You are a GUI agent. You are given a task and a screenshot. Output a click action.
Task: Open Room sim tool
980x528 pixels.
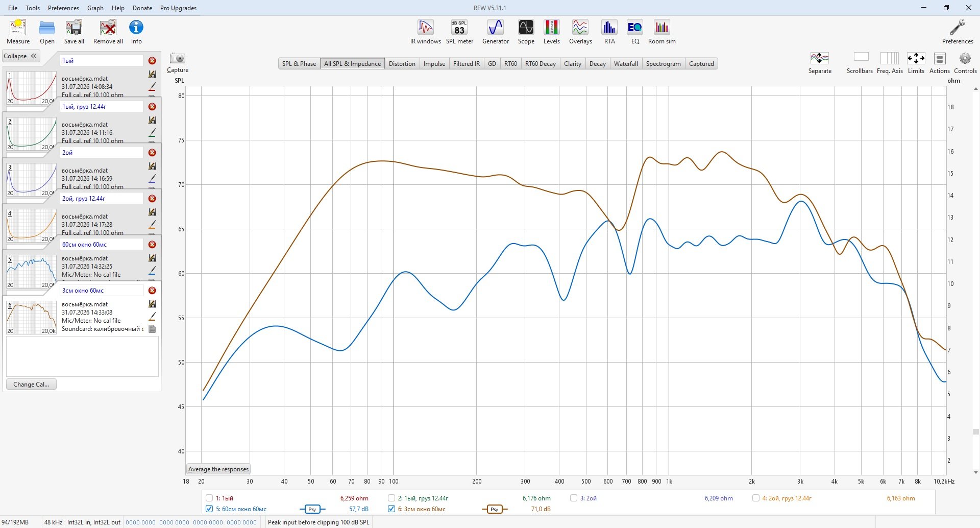(661, 32)
